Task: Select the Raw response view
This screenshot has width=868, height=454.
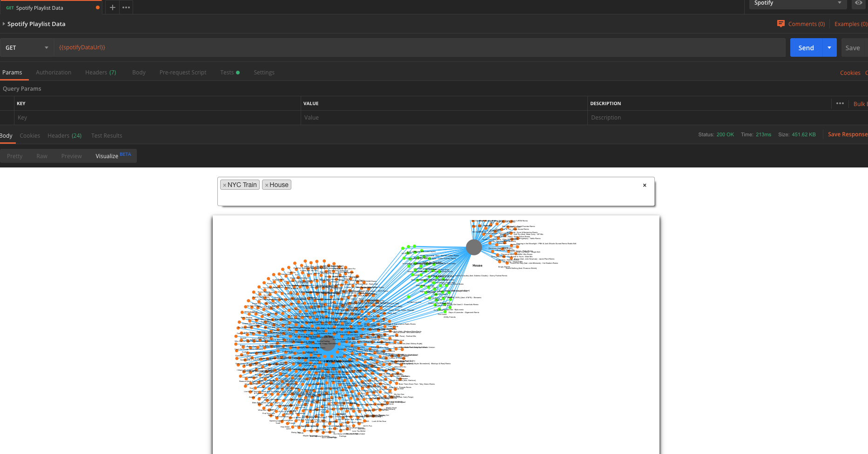Action: click(42, 156)
